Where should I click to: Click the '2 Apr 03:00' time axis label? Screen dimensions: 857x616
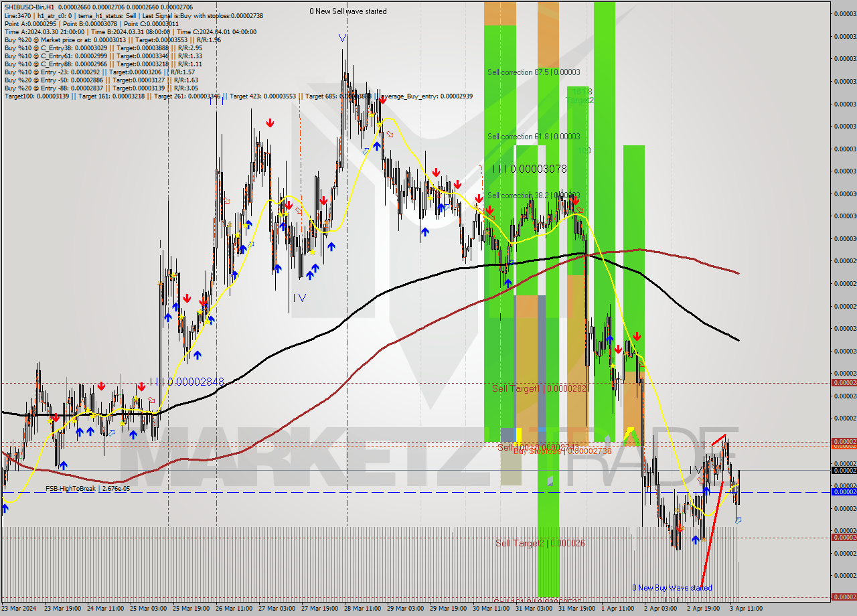pyautogui.click(x=661, y=609)
